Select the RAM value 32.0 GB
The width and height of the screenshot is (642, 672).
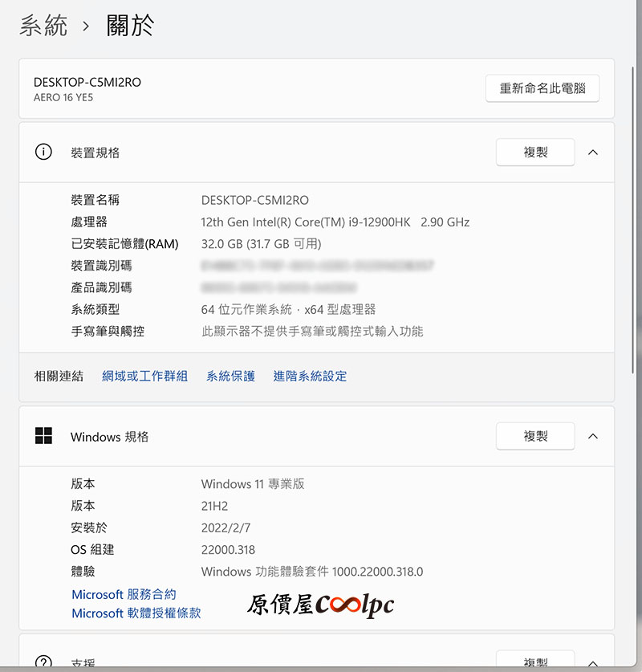tap(262, 244)
